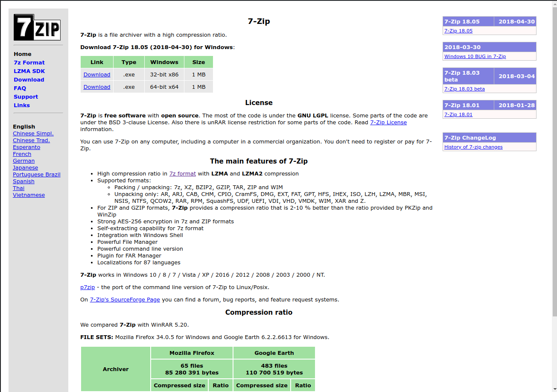The width and height of the screenshot is (557, 392).
Task: Click the Google Earth table header
Action: (x=274, y=353)
